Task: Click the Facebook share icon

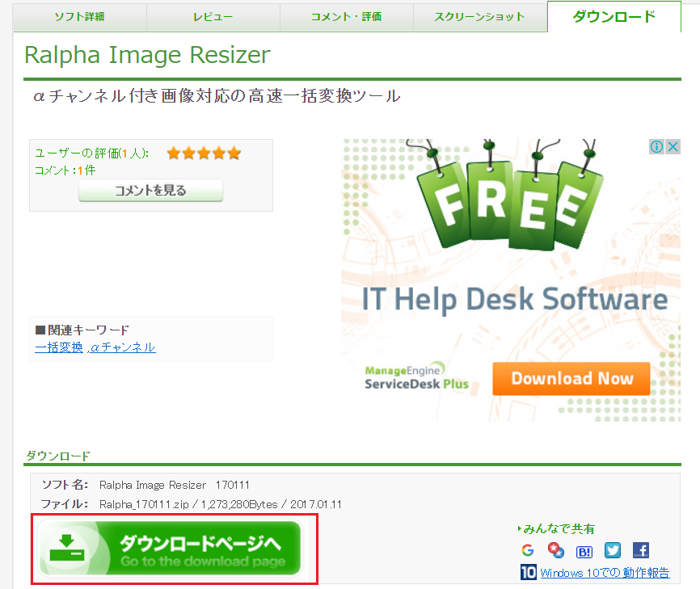Action: pyautogui.click(x=640, y=550)
